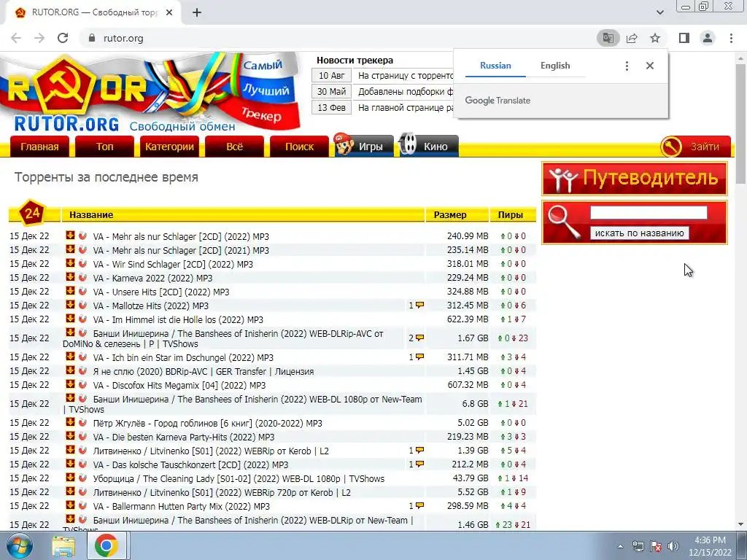Click magnet icon for The Cleaning Lady

coord(82,477)
